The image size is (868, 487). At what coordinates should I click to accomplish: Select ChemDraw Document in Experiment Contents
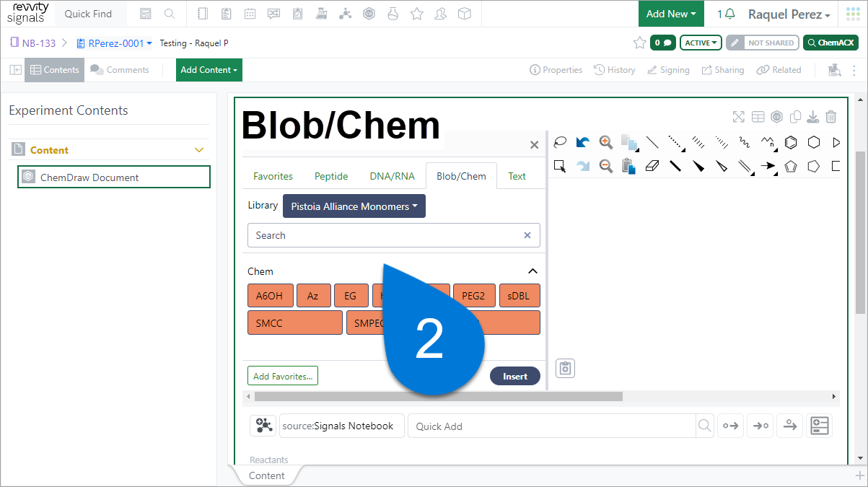114,177
